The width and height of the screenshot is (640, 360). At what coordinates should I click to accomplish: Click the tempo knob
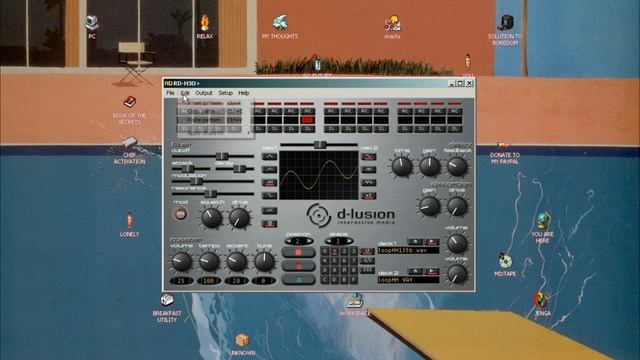tap(209, 261)
